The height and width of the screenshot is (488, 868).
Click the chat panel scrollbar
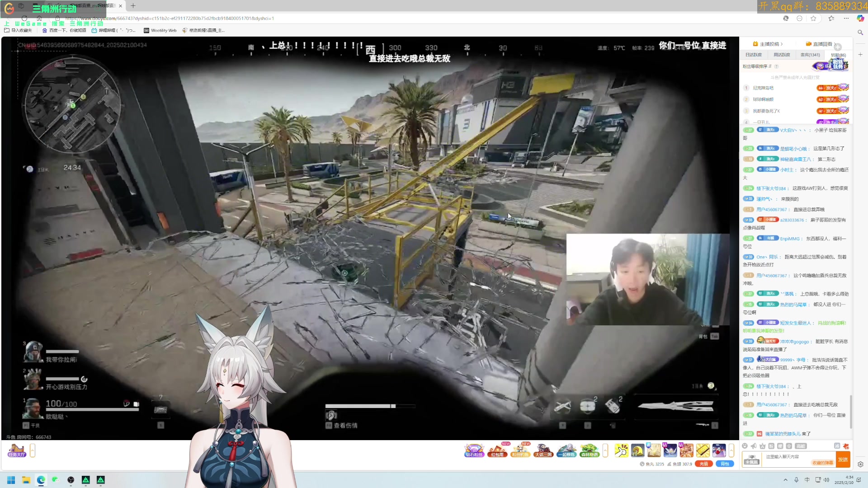851,411
